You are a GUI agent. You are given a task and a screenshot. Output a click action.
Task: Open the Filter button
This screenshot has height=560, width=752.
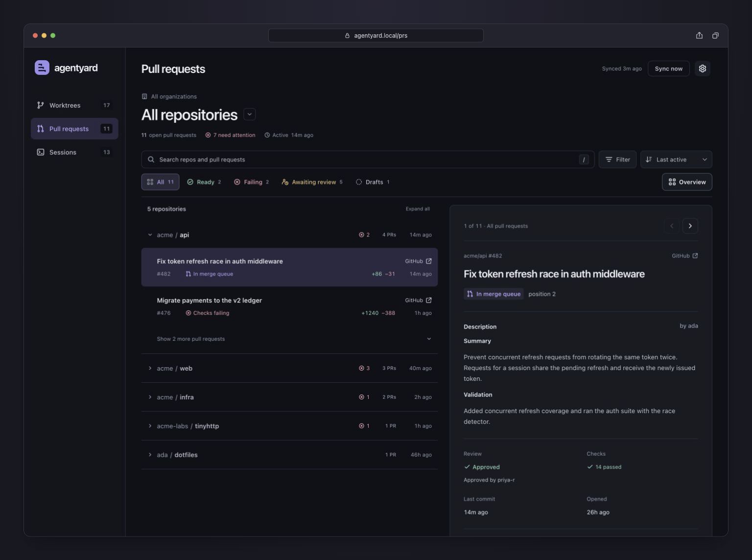pos(617,160)
